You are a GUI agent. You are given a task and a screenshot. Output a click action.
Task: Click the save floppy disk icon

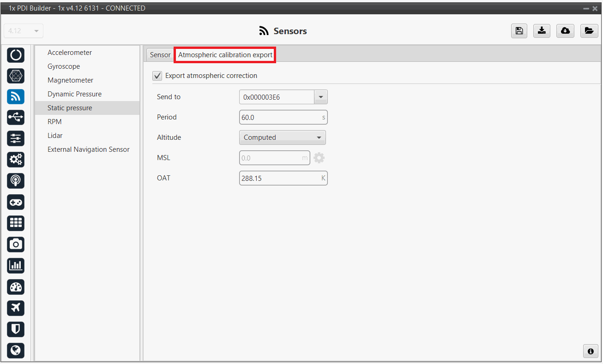[x=519, y=31]
